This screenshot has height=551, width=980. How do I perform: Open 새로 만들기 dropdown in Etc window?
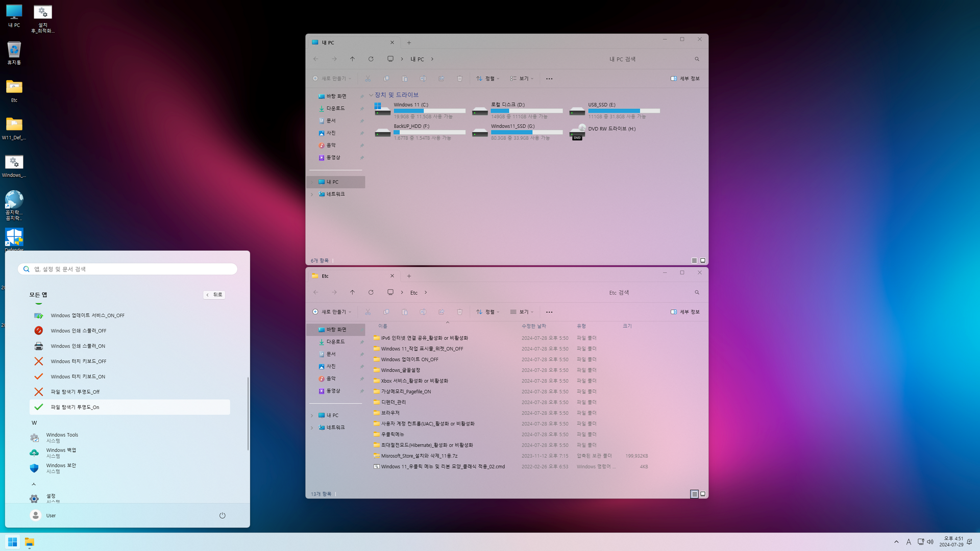click(332, 312)
